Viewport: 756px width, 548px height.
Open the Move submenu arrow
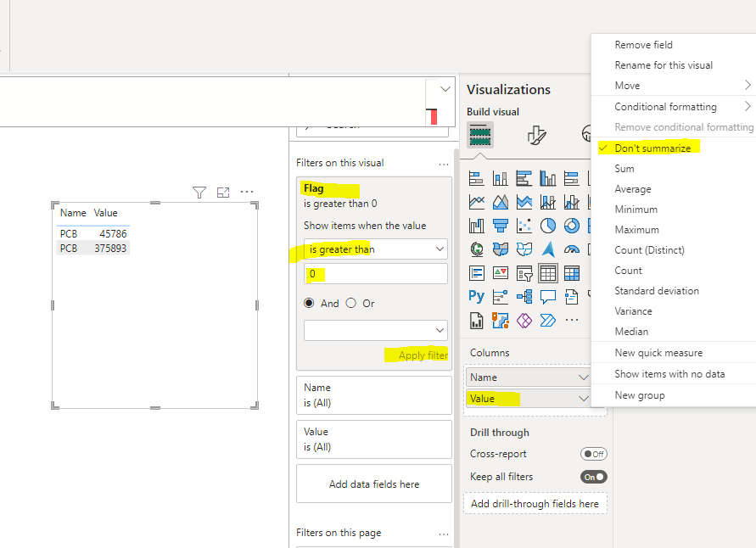click(x=747, y=86)
